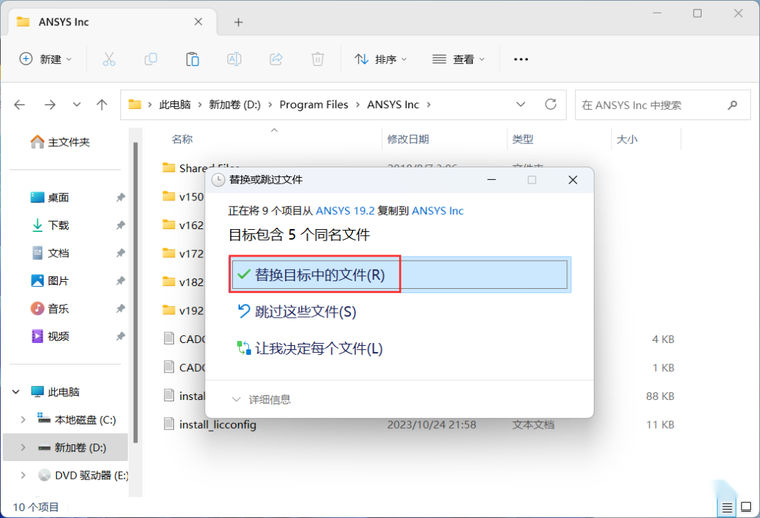Click 新加卷 (D:) in the breadcrumb
The width and height of the screenshot is (760, 518).
click(x=235, y=105)
